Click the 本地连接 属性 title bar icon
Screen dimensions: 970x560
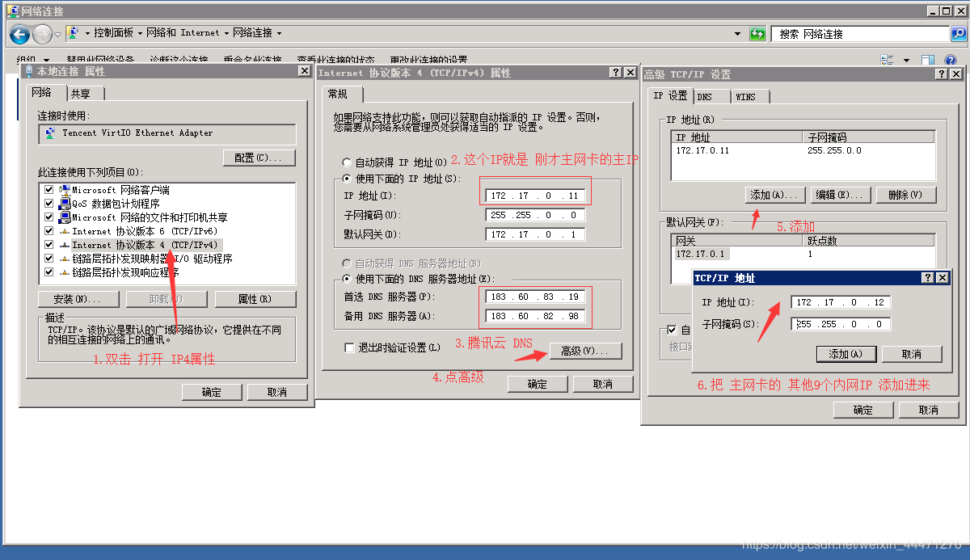(30, 71)
